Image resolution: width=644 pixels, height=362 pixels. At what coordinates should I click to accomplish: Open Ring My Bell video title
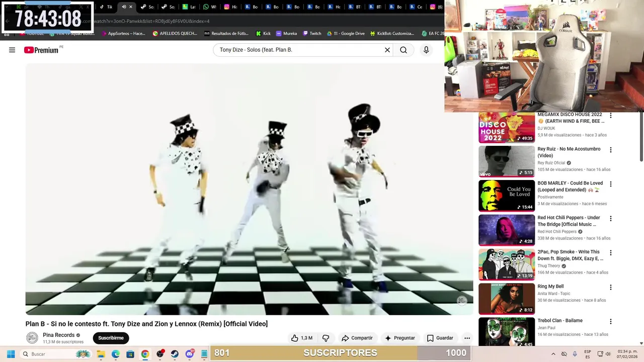click(550, 287)
